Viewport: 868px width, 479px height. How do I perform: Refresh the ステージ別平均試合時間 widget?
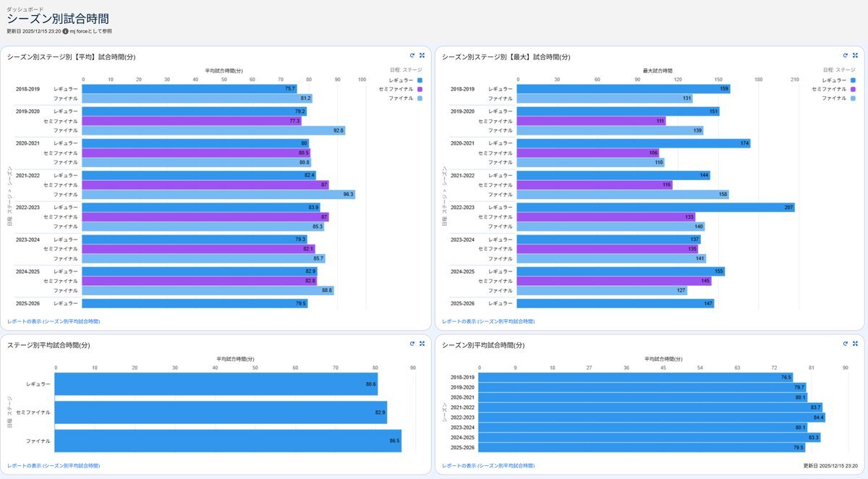click(x=412, y=344)
